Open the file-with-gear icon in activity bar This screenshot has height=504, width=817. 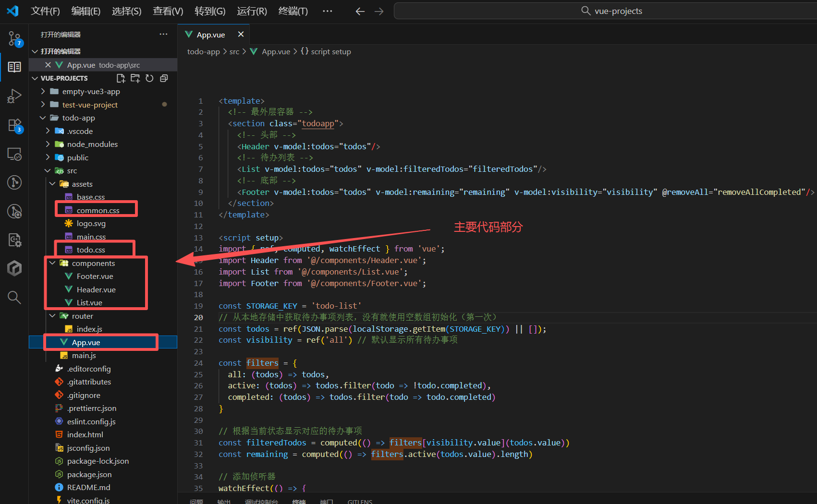click(14, 240)
